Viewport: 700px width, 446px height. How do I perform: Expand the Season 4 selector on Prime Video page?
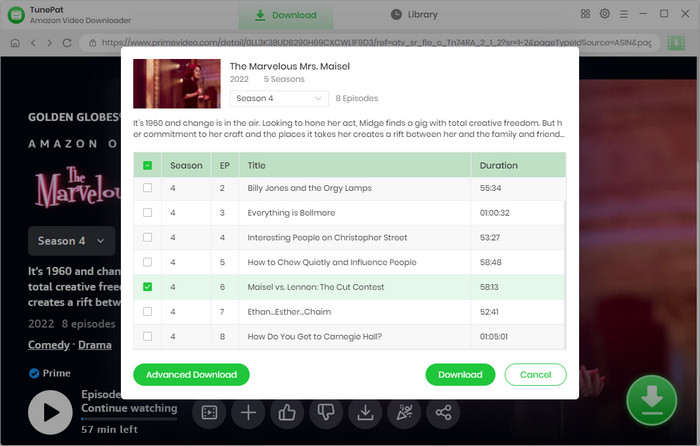(x=71, y=241)
